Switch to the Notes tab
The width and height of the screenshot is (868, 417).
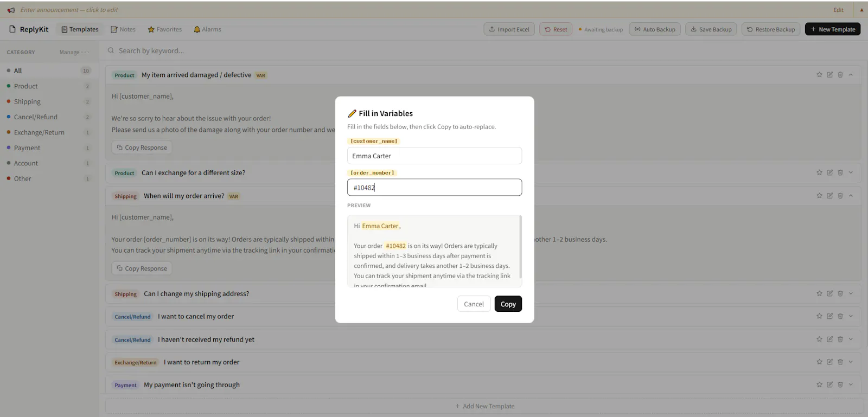pos(123,29)
